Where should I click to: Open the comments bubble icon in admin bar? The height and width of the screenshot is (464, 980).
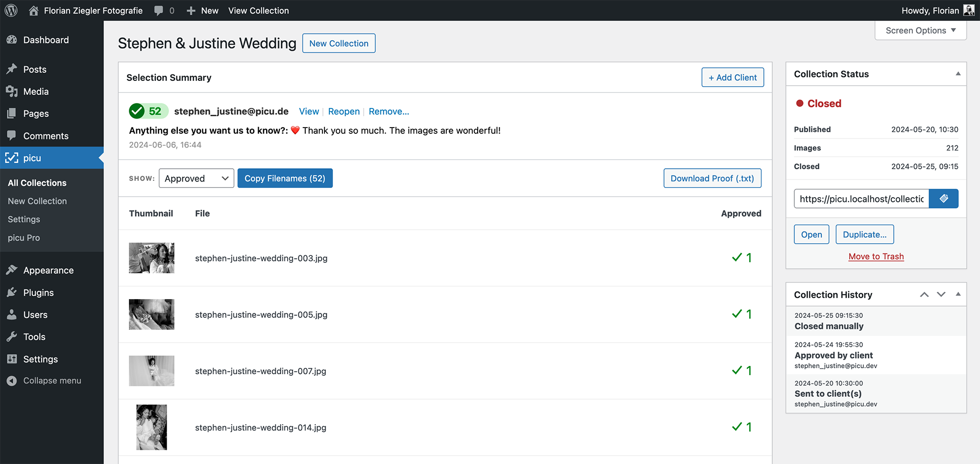(x=159, y=11)
